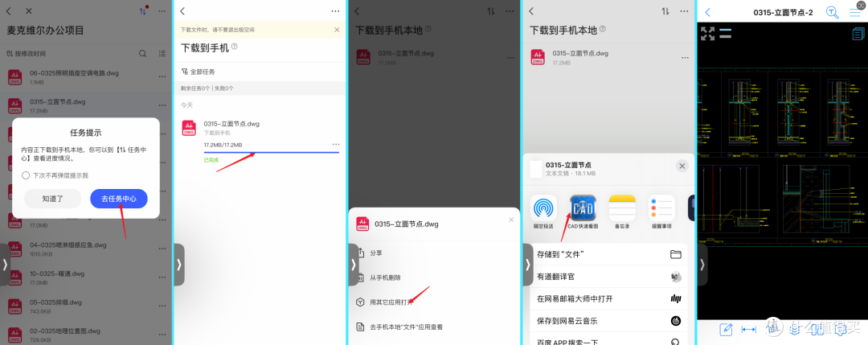Choose 在网易邮箱大师中打开
The height and width of the screenshot is (345, 868).
[608, 298]
